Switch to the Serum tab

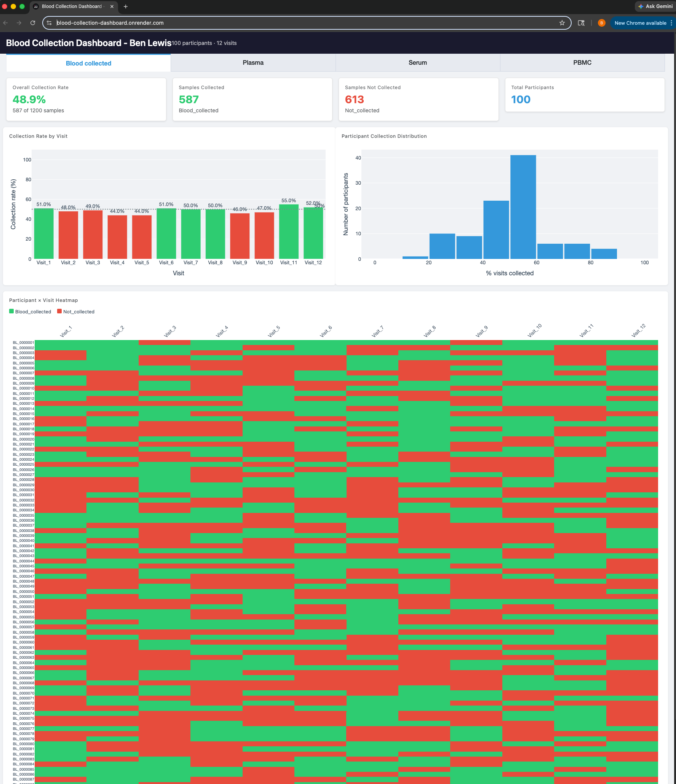coord(417,63)
